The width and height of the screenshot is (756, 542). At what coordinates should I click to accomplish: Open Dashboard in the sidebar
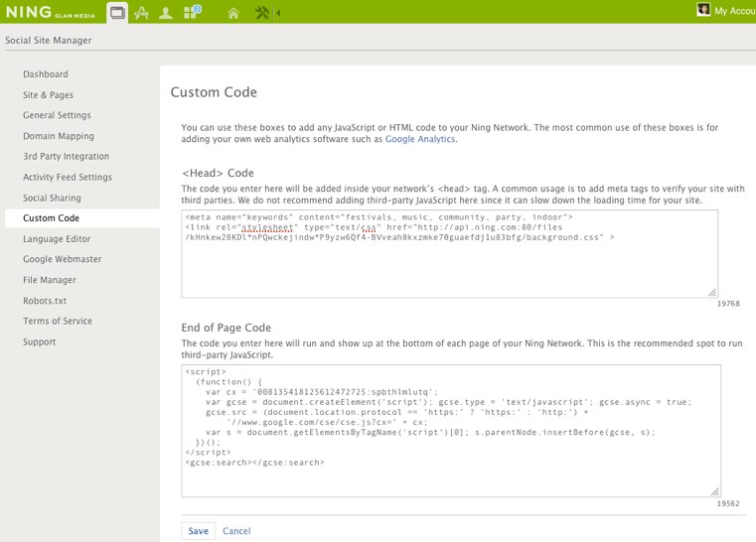coord(46,74)
